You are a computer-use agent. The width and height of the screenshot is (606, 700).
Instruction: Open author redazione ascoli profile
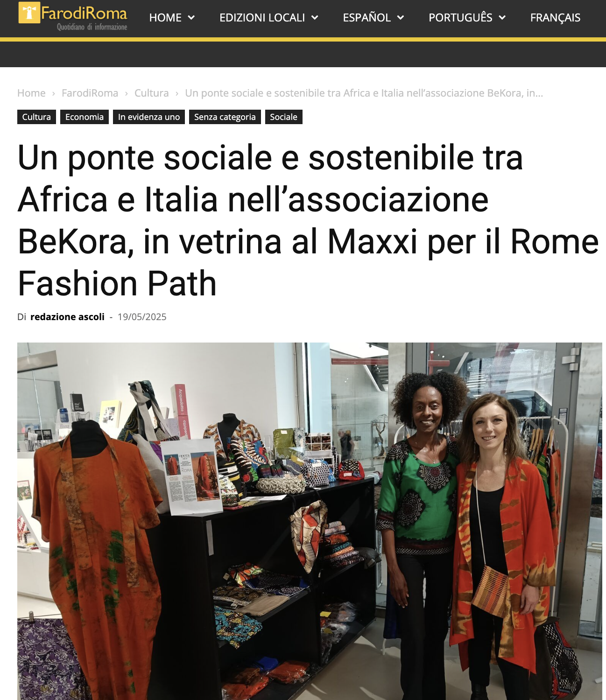coord(67,317)
